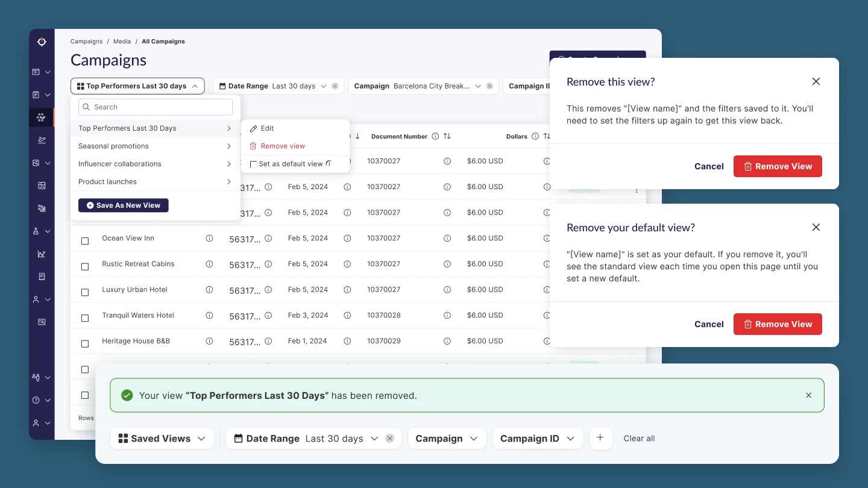Click the Save As New View button

124,205
